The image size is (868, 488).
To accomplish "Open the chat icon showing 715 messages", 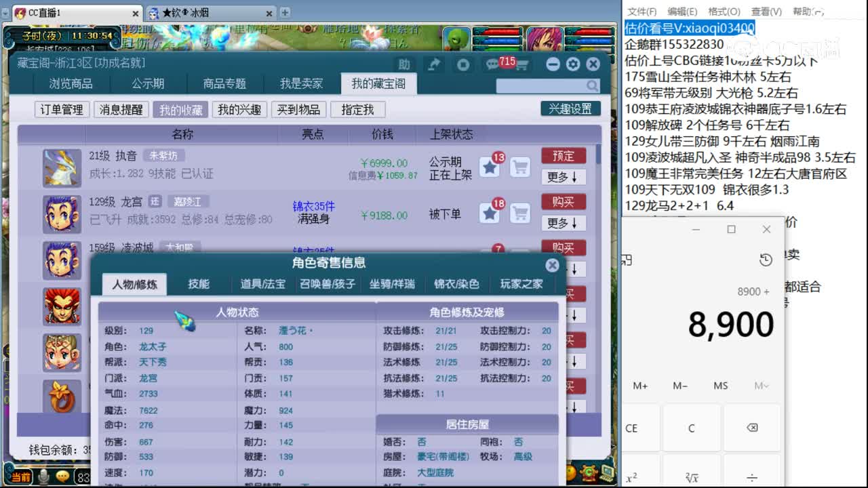I will (x=491, y=63).
